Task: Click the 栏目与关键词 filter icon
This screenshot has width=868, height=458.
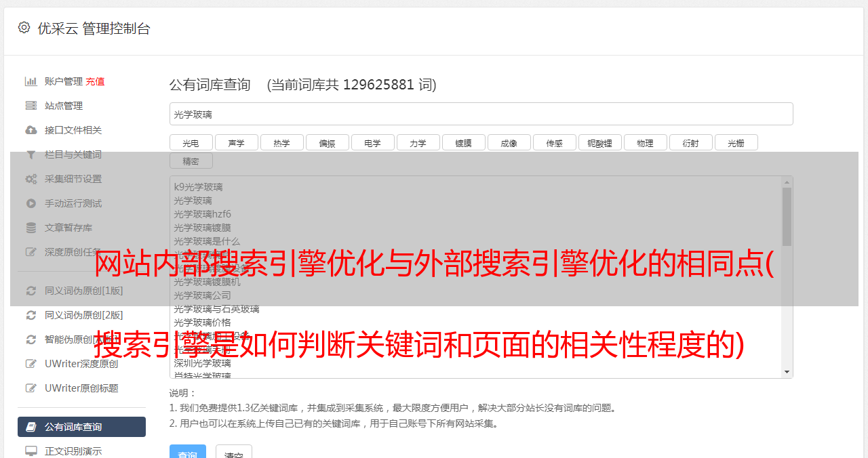Action: point(31,154)
